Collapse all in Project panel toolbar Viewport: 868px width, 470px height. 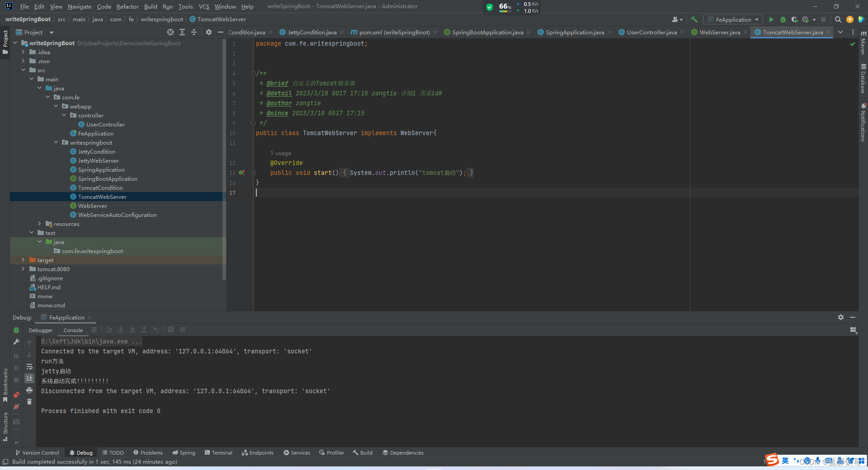(194, 32)
